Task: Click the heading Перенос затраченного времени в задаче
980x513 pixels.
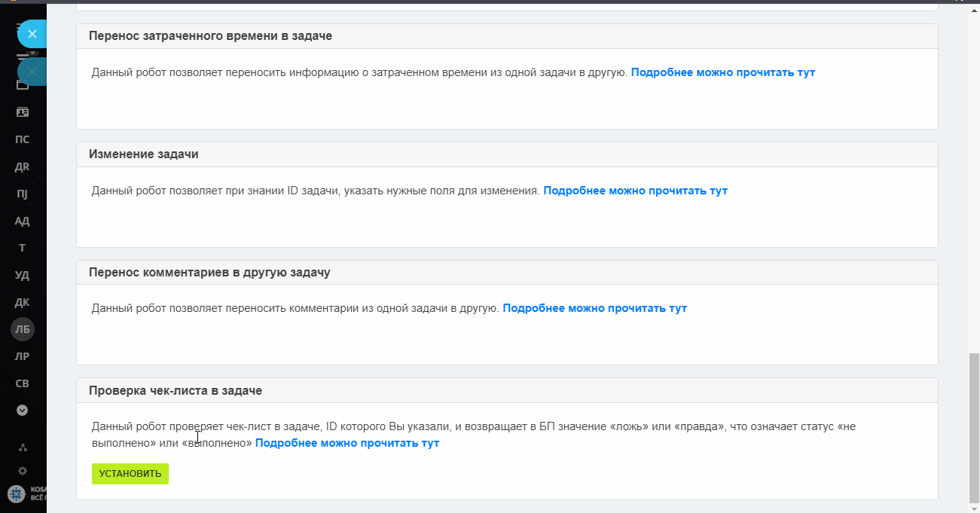Action: [x=210, y=35]
